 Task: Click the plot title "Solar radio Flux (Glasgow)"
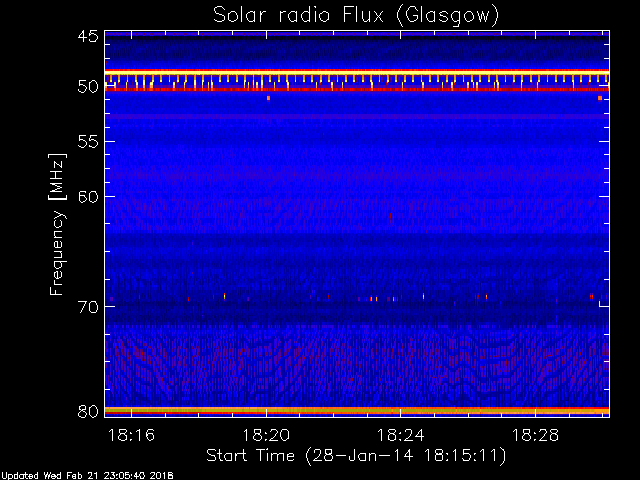coord(356,16)
